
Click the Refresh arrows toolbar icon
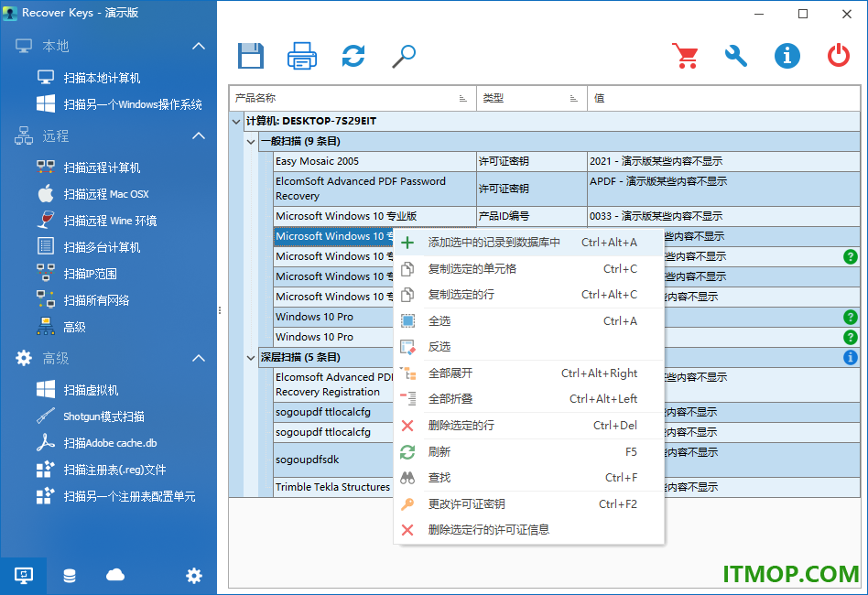[x=353, y=55]
